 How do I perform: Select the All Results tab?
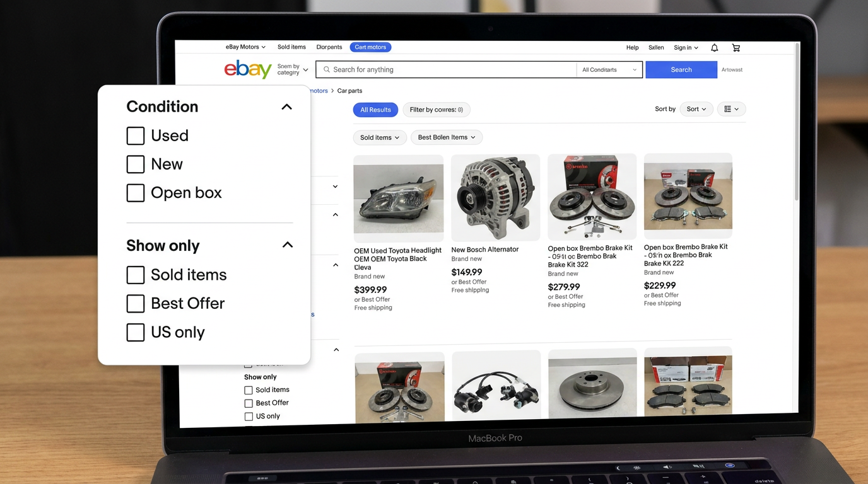point(375,110)
